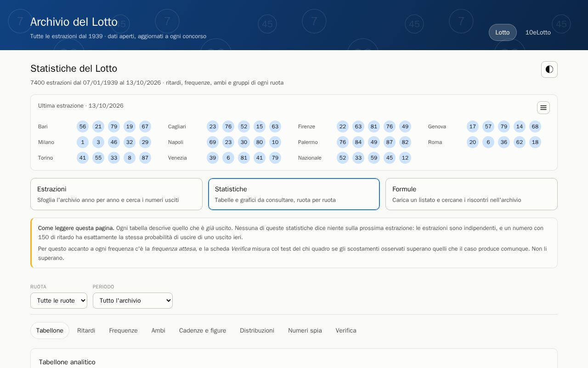This screenshot has width=588, height=368.
Task: Click Bari number ball 67
Action: pyautogui.click(x=145, y=126)
